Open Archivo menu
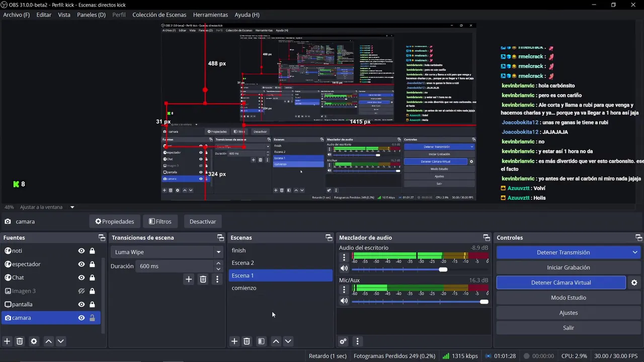This screenshot has height=362, width=644. [17, 15]
